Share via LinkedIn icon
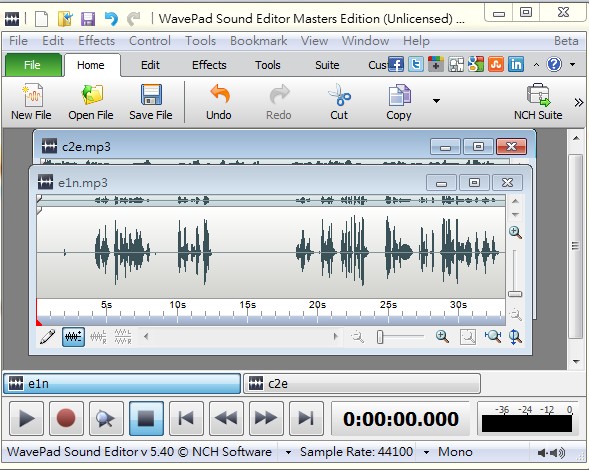This screenshot has width=589, height=470. [516, 64]
